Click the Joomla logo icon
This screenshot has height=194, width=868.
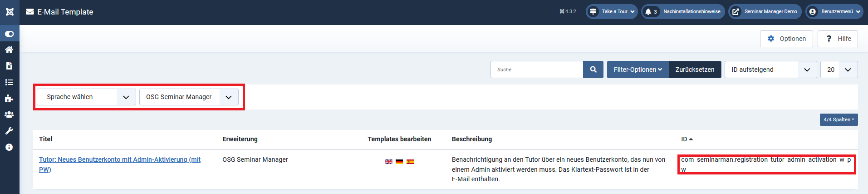pyautogui.click(x=10, y=12)
